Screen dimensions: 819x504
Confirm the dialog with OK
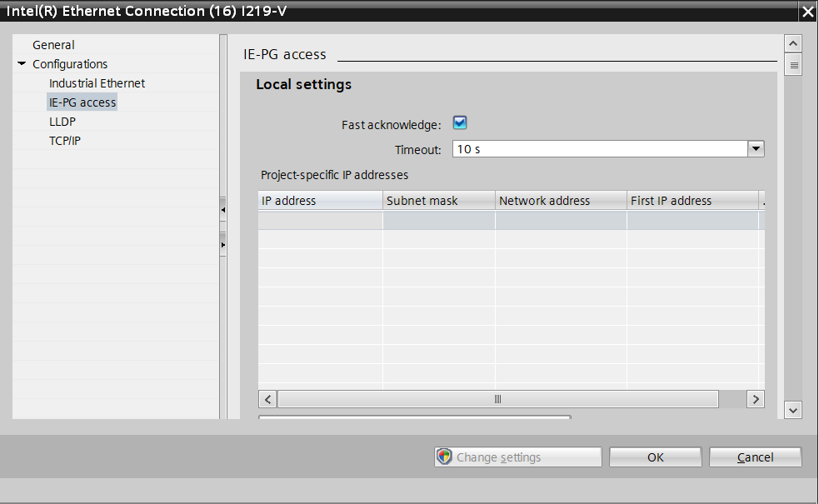655,457
